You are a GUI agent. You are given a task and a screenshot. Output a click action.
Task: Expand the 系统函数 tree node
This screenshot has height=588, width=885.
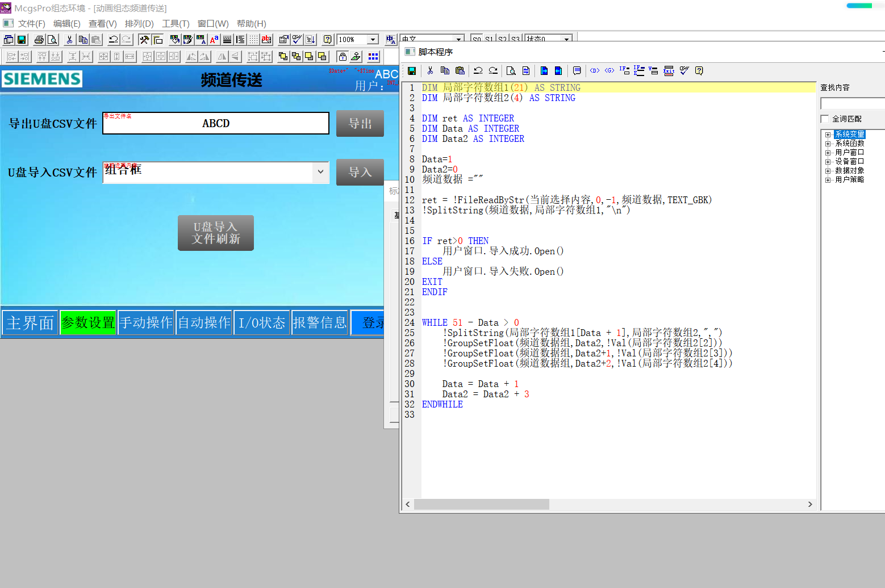(x=828, y=144)
